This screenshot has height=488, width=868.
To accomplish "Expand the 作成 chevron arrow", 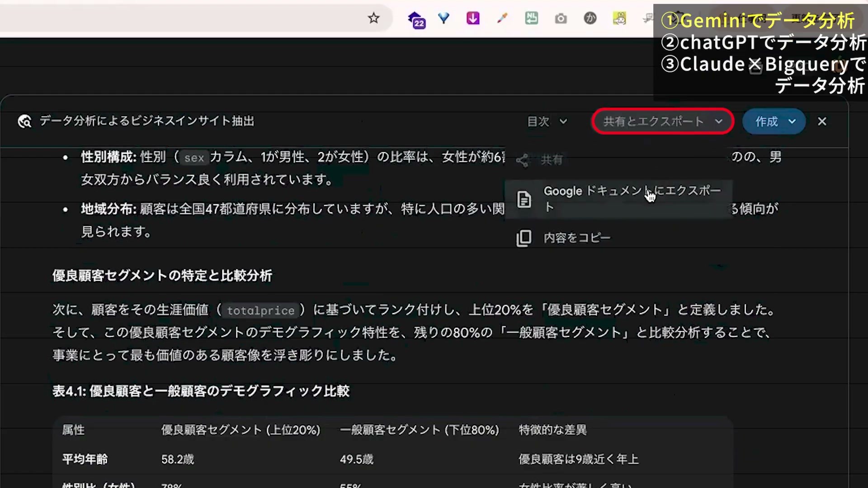I will [792, 121].
